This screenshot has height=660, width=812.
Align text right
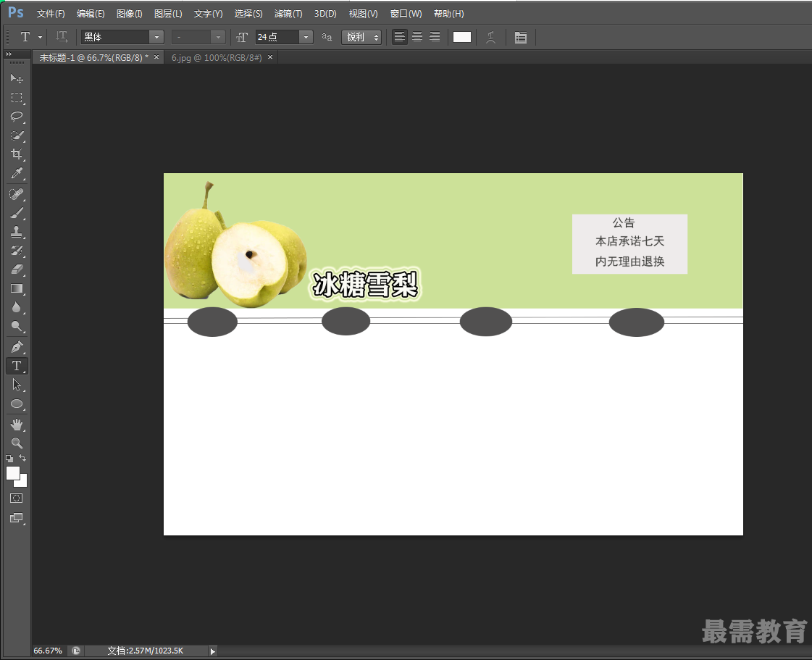click(435, 37)
